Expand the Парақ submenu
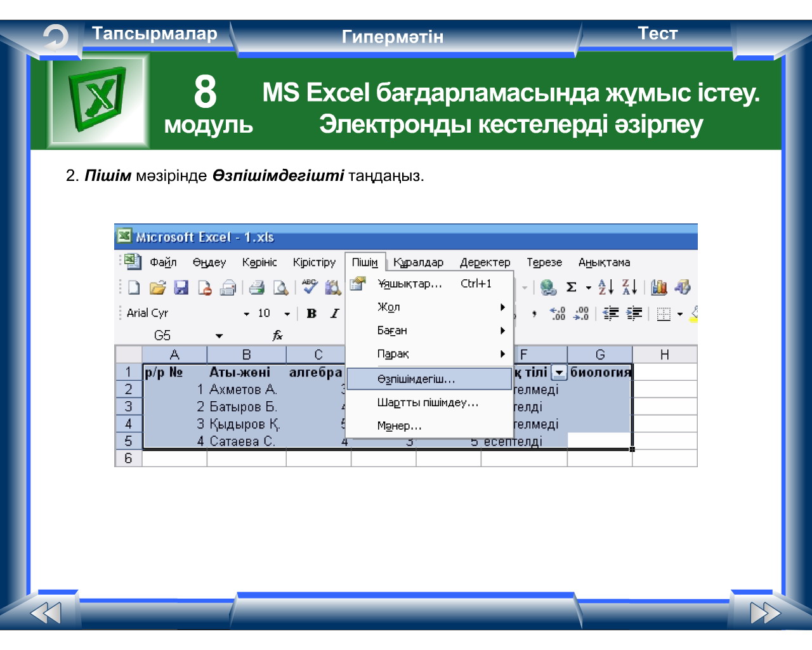 click(502, 354)
